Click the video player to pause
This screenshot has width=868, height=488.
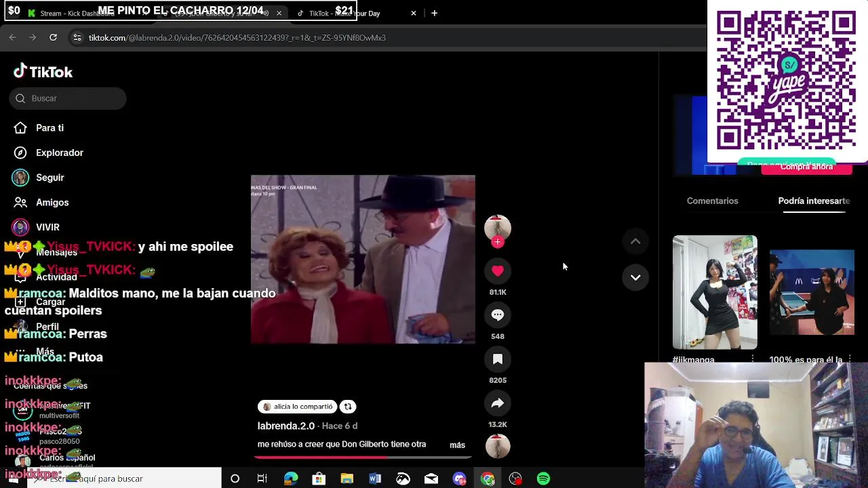363,260
